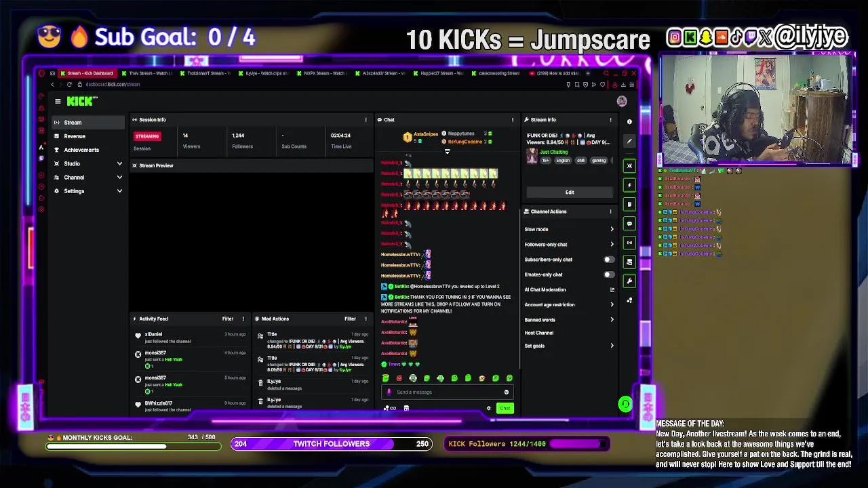Toggle Subscribers-only chat switch

[x=609, y=260]
